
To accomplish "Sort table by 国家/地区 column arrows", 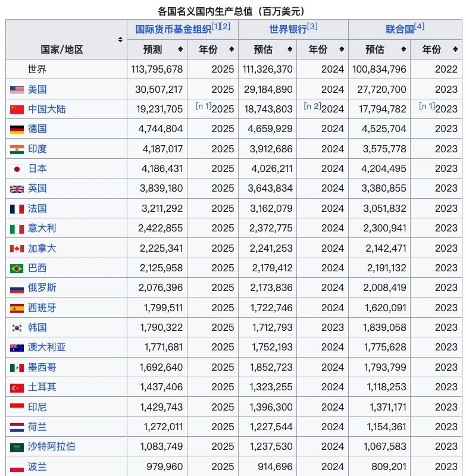I will click(121, 39).
